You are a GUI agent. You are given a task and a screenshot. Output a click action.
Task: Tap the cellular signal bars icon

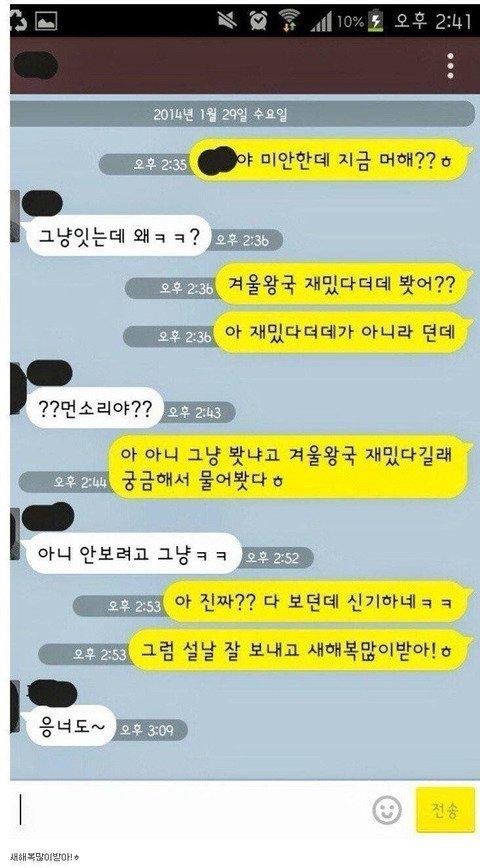[x=321, y=23]
